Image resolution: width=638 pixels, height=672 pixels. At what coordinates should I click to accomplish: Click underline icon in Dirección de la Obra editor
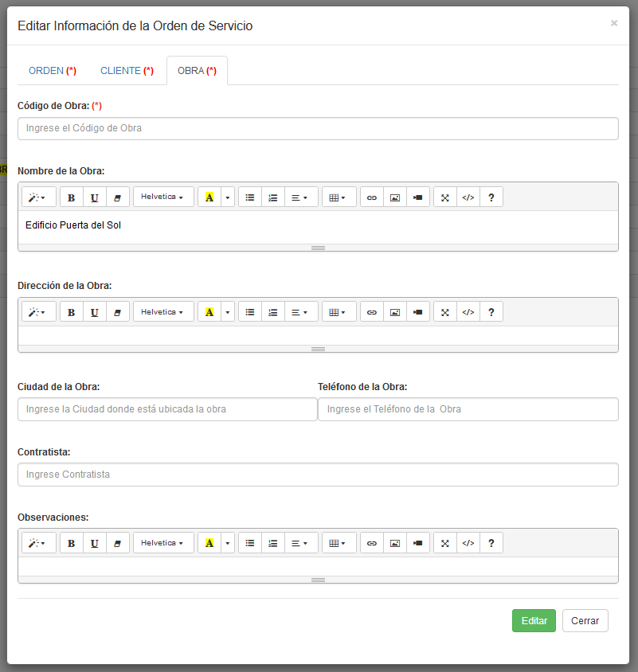(95, 312)
